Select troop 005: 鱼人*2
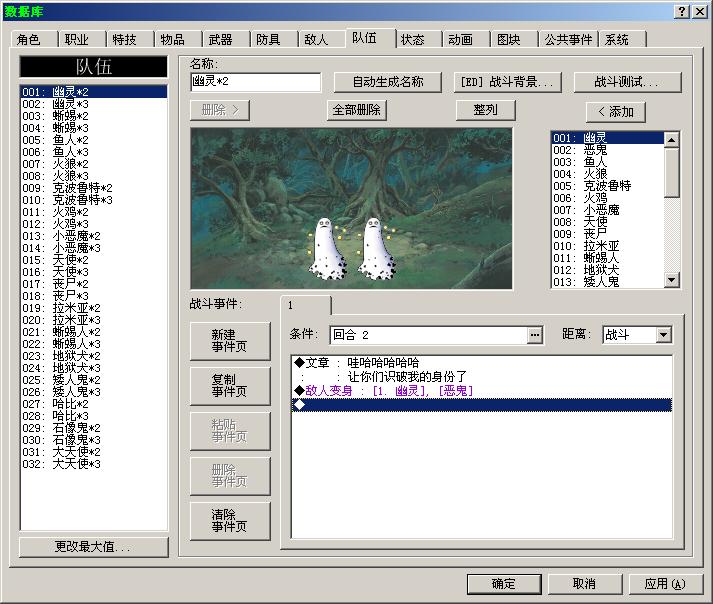Image resolution: width=713 pixels, height=604 pixels. point(94,140)
